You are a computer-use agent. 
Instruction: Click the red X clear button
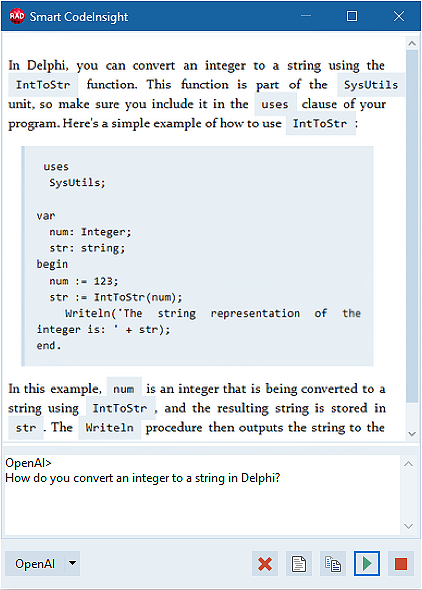point(265,564)
